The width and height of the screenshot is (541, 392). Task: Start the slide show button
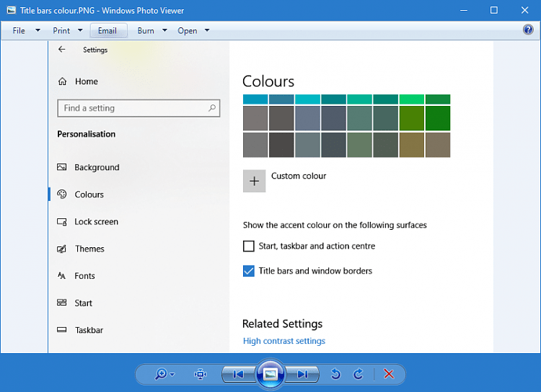pyautogui.click(x=270, y=374)
